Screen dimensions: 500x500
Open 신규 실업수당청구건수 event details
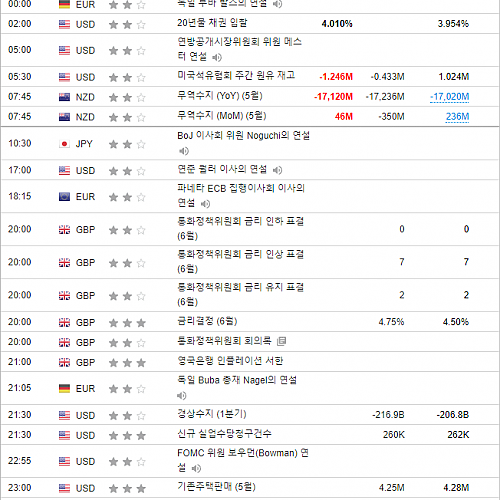[224, 434]
